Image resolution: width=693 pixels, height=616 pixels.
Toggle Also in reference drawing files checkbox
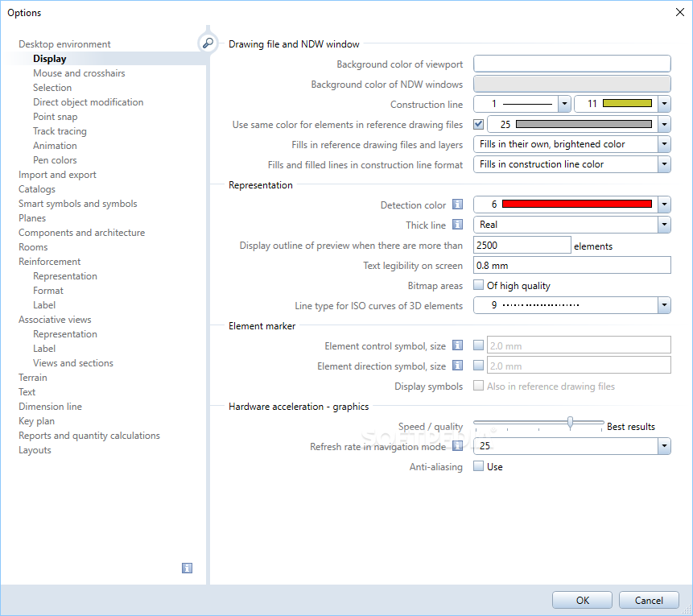478,386
